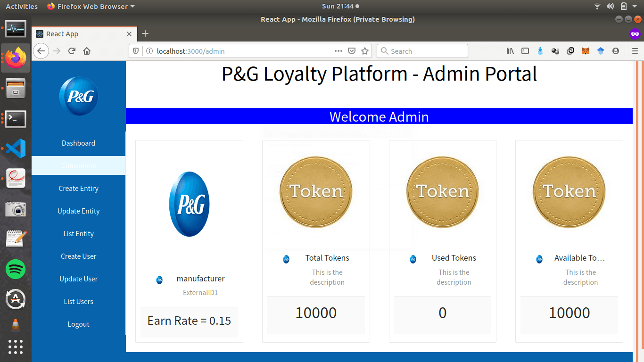Select the React App tab
This screenshot has height=362, width=644.
pos(84,34)
